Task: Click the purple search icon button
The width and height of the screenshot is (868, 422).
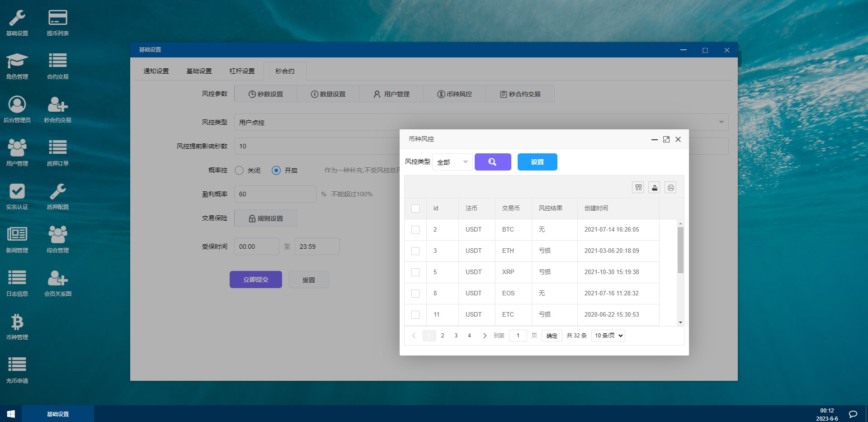Action: click(x=492, y=162)
